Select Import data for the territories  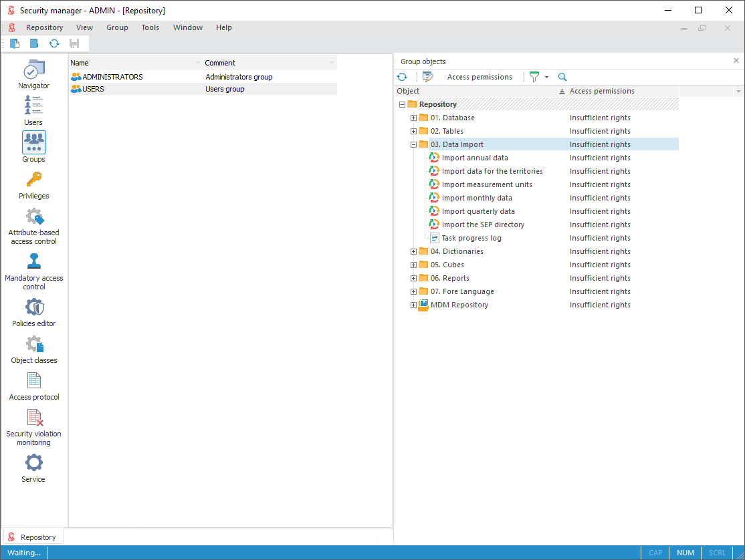pyautogui.click(x=492, y=171)
